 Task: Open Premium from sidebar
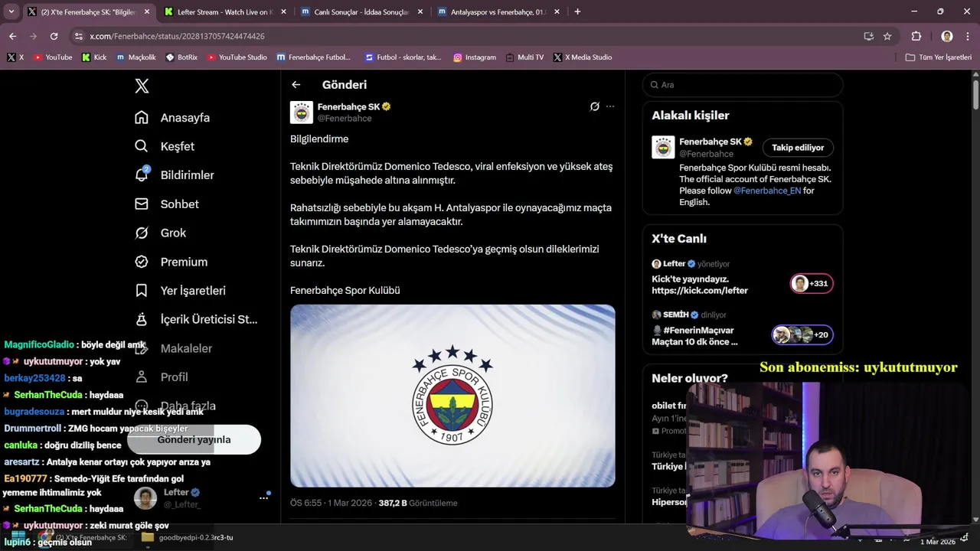click(x=171, y=262)
